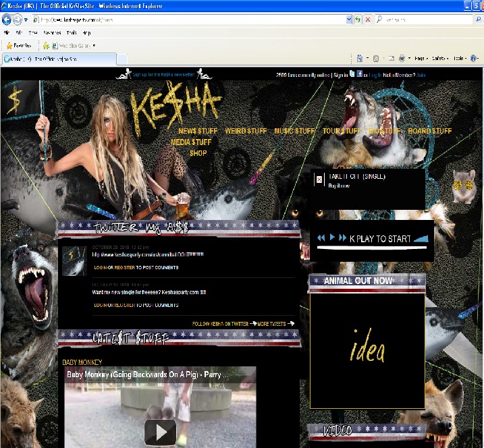484x448 pixels.
Task: Click the KE$HA glitter logo
Action: [176, 107]
